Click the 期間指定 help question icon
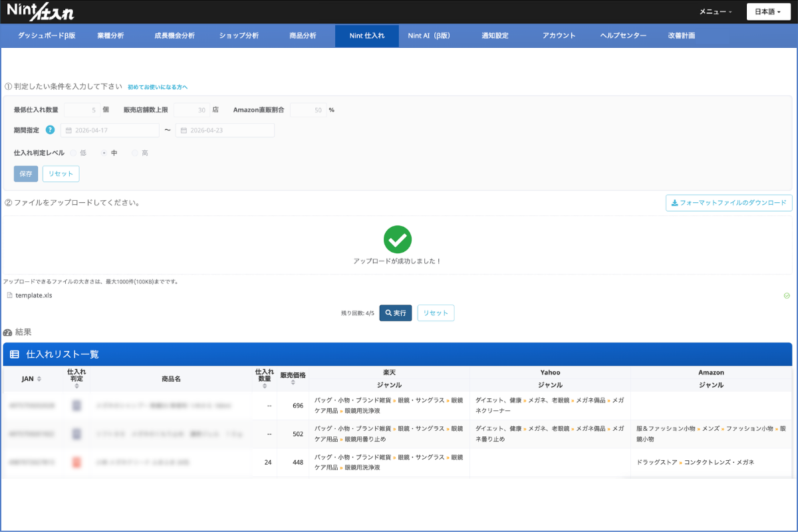The width and height of the screenshot is (798, 532). [50, 130]
